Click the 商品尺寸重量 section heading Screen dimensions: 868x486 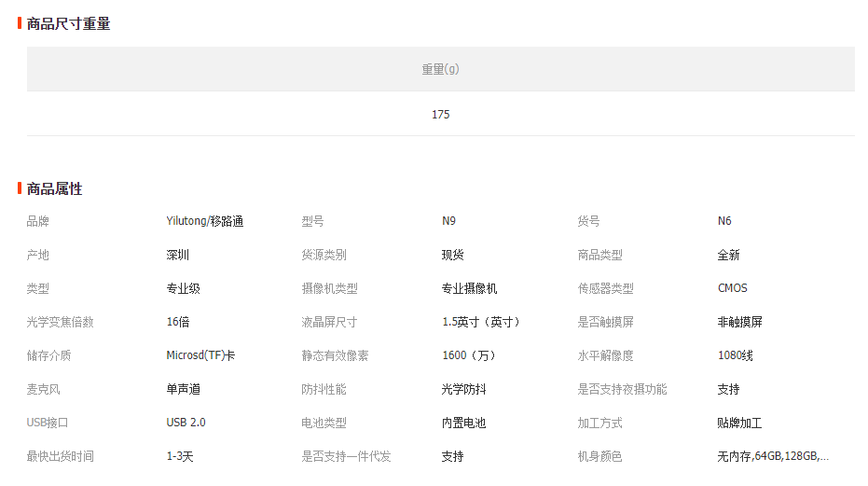68,23
